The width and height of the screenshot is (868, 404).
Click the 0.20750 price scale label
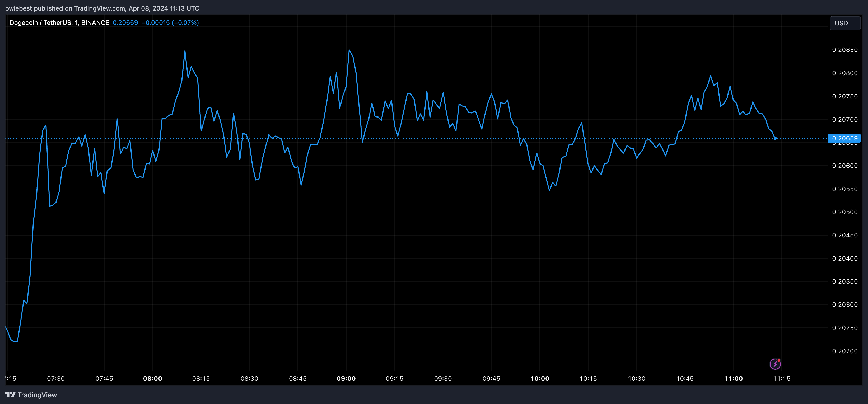[x=845, y=96]
